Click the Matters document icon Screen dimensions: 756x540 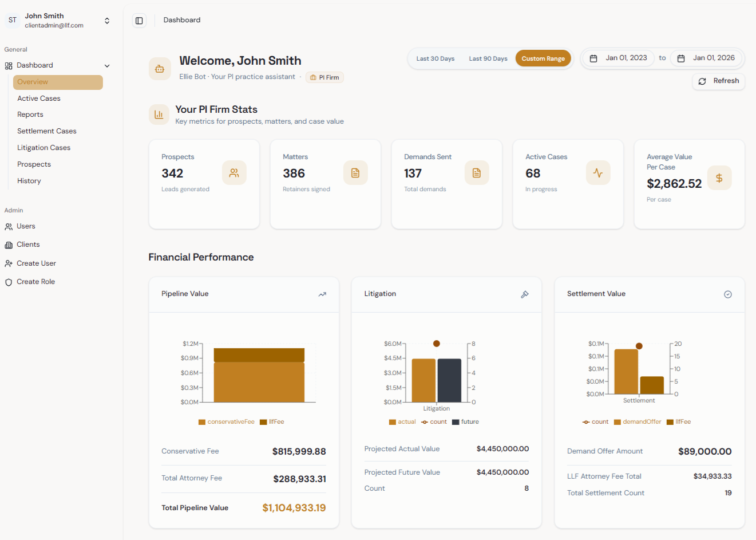click(355, 173)
